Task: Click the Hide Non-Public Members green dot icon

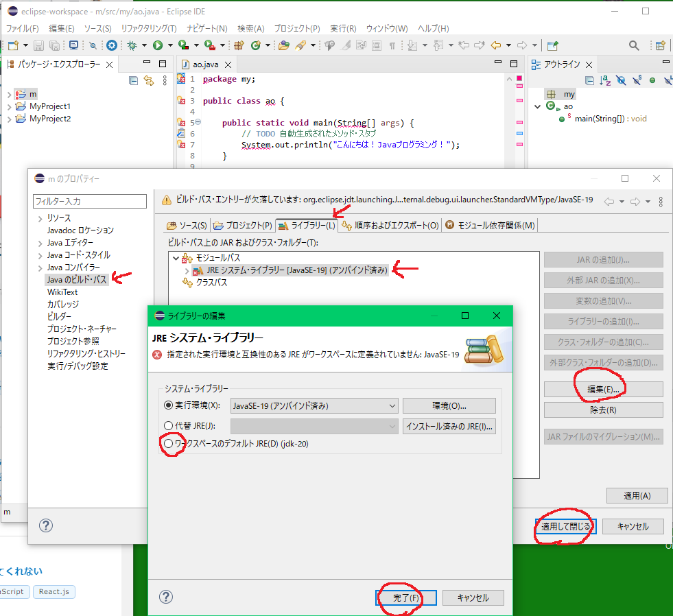Action: coord(652,80)
